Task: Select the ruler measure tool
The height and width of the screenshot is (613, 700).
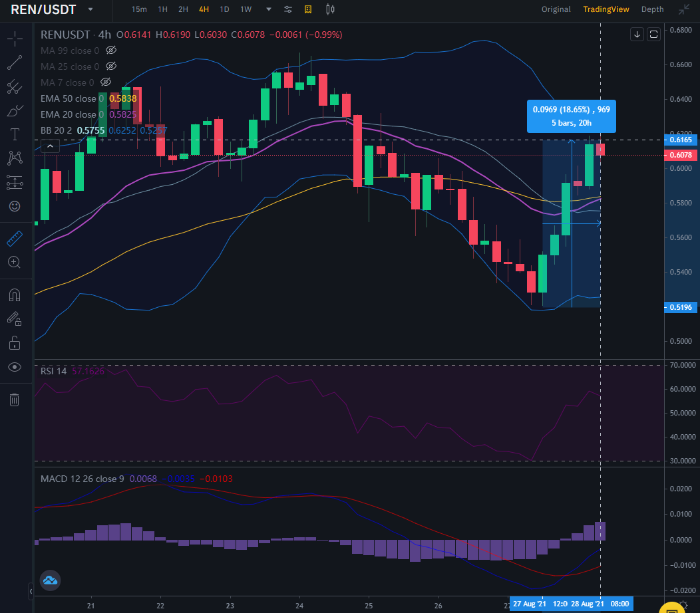Action: [15, 239]
